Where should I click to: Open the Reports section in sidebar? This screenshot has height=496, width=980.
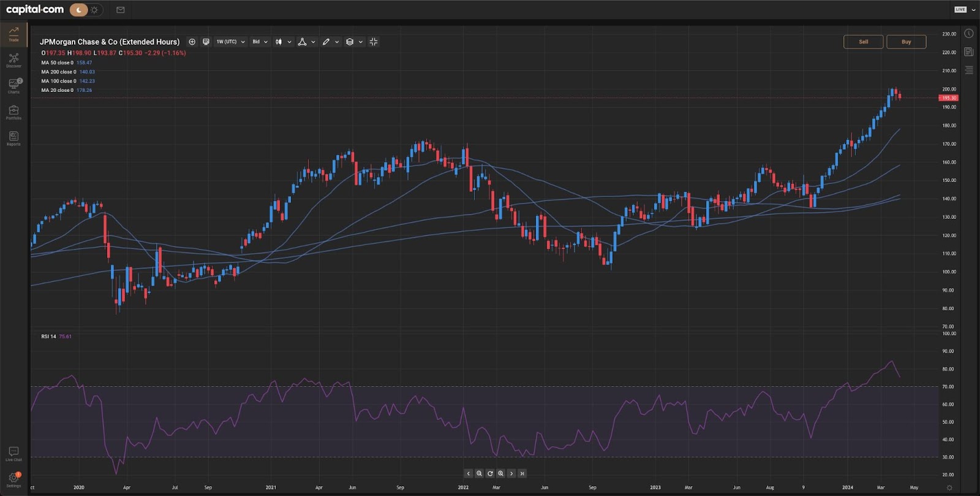(x=13, y=139)
